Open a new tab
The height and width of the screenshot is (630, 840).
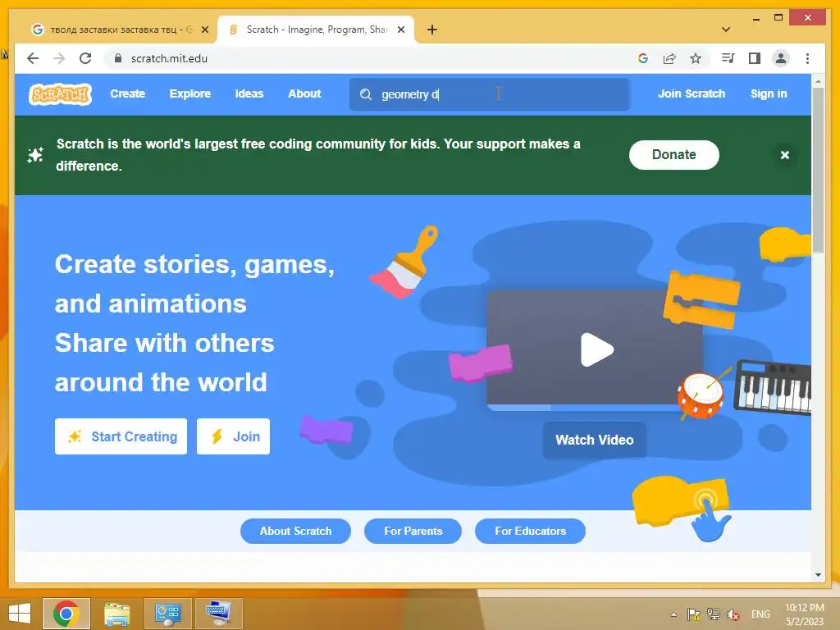pyautogui.click(x=432, y=30)
